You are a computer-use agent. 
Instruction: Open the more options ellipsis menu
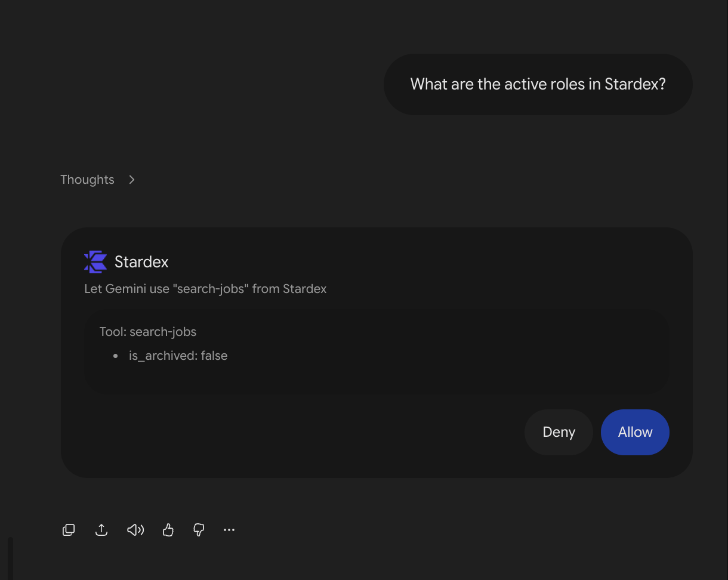(x=229, y=530)
